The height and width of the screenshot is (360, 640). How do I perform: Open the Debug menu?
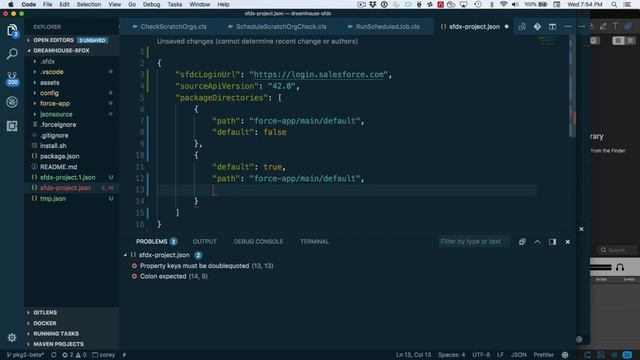click(x=151, y=4)
